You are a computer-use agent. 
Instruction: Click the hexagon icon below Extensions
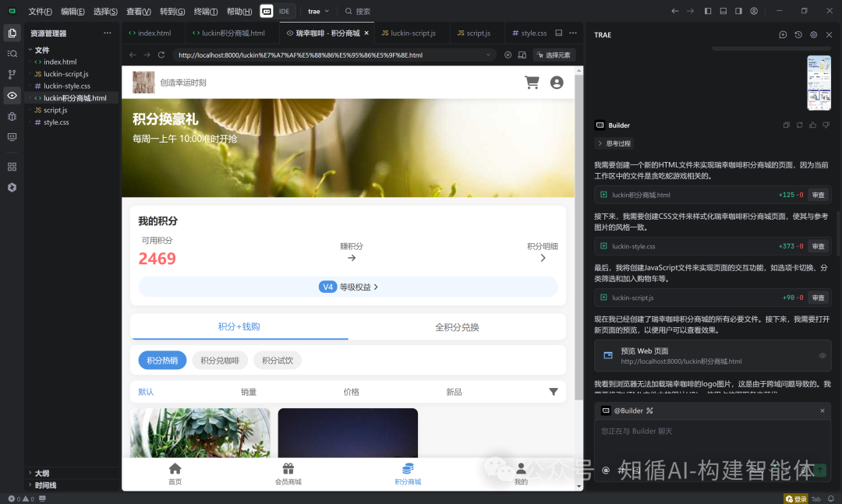pos(12,187)
